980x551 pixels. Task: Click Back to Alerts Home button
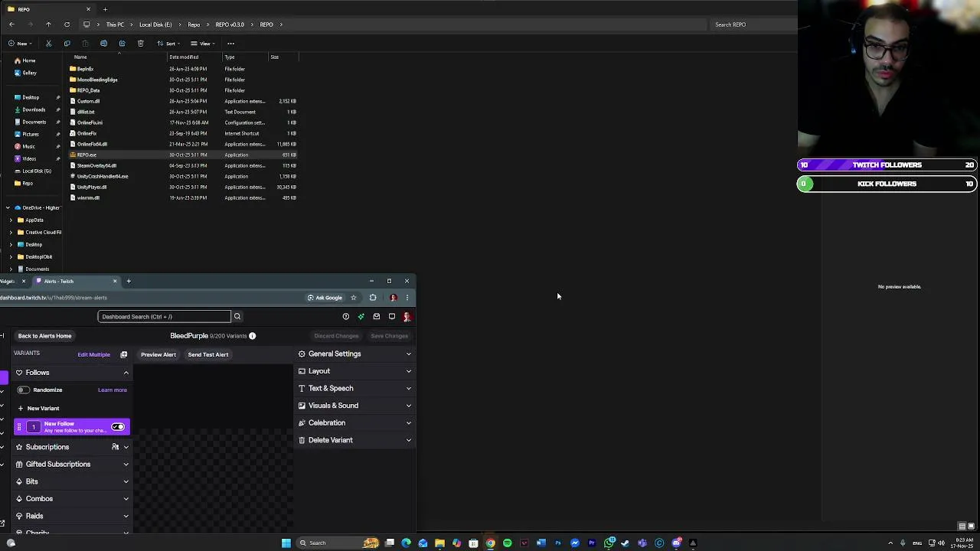point(44,336)
